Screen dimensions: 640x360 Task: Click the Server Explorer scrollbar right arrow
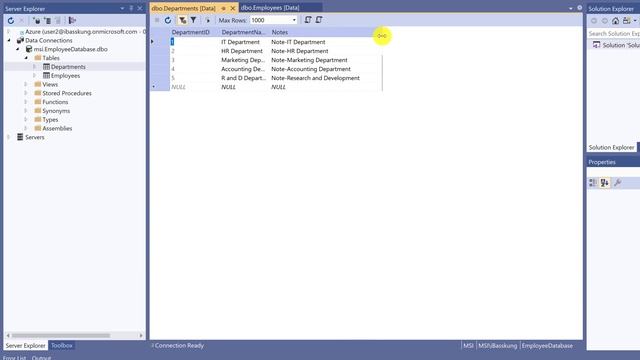pyautogui.click(x=141, y=336)
